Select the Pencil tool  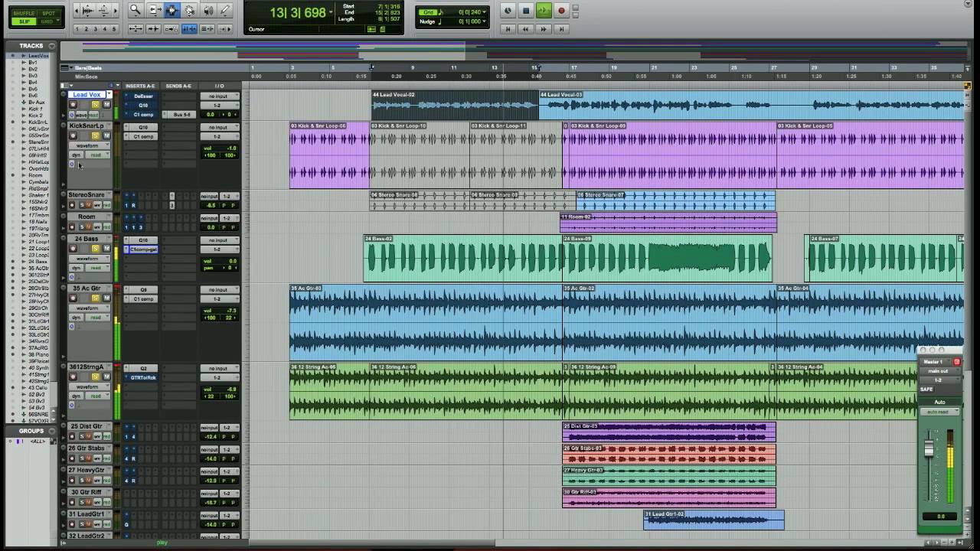click(x=225, y=10)
